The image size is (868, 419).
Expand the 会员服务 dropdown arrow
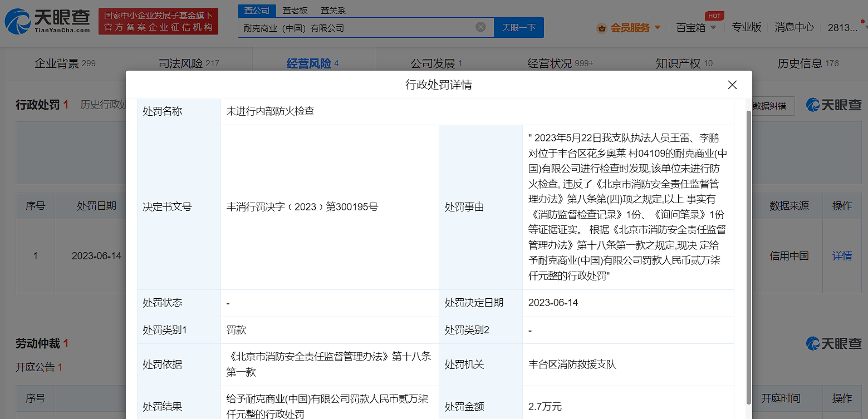click(658, 28)
